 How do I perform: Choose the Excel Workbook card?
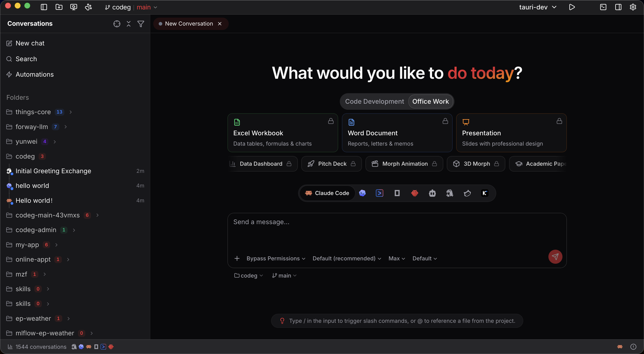(283, 133)
